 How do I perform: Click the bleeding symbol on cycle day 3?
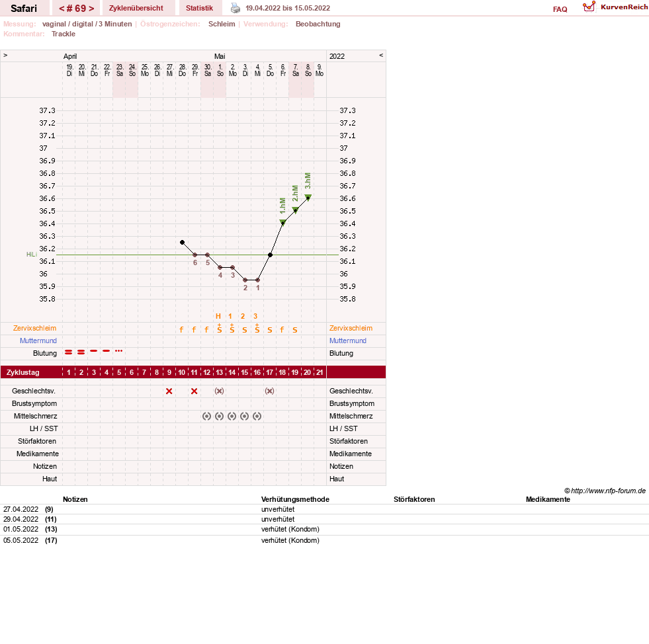point(93,350)
